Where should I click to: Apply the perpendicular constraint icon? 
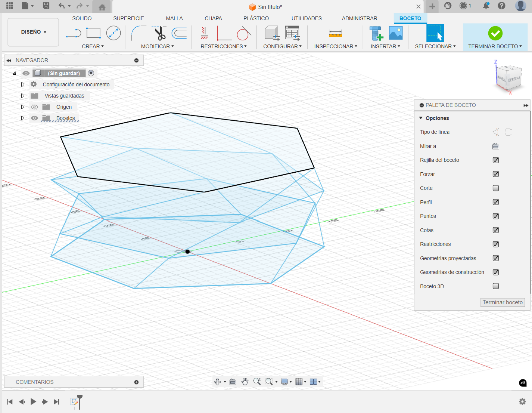224,33
